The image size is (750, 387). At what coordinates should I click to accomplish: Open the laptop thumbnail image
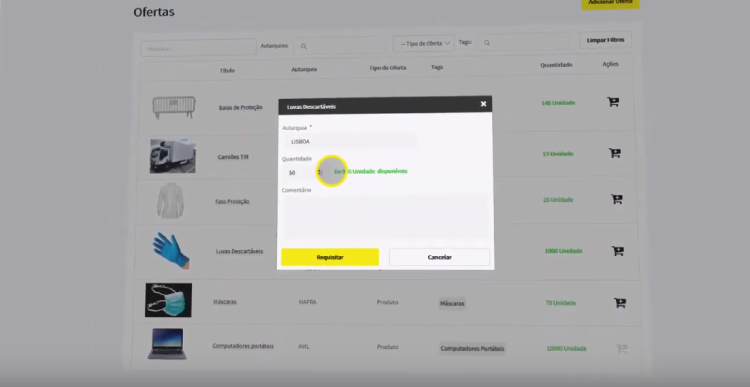point(166,343)
